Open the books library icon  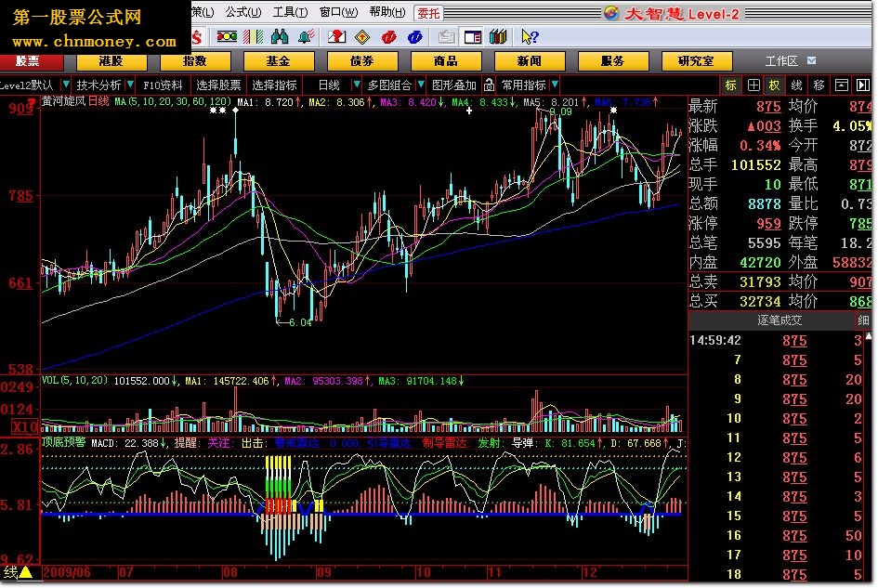click(x=498, y=37)
